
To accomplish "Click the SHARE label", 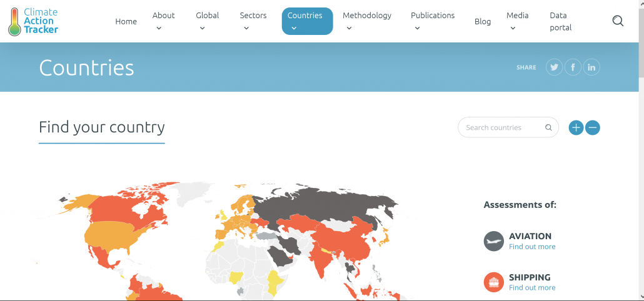I will click(x=526, y=67).
